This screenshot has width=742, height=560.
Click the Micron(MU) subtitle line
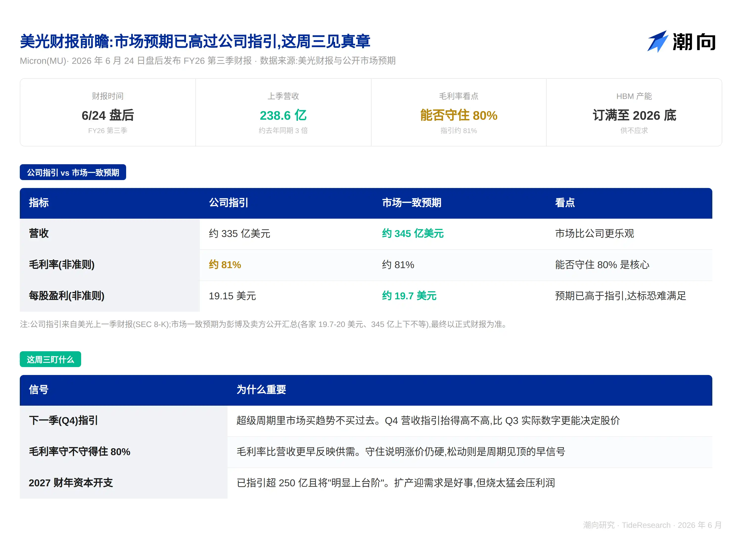[x=208, y=61]
